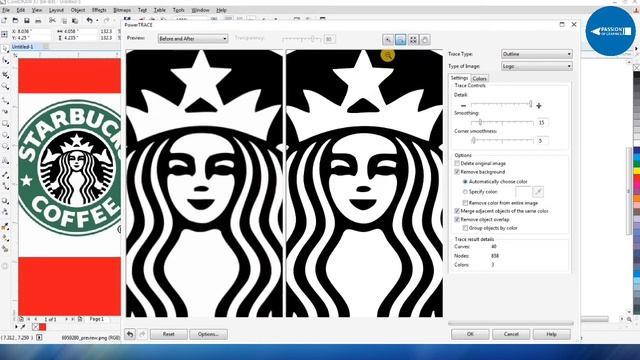The image size is (640, 360).
Task: Select the Text tool in toolbox
Action: click(5, 161)
